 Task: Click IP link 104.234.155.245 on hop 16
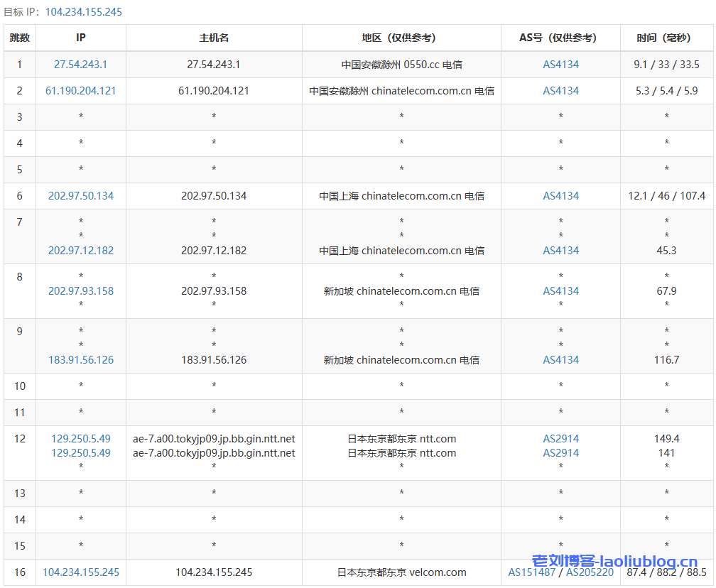point(80,572)
